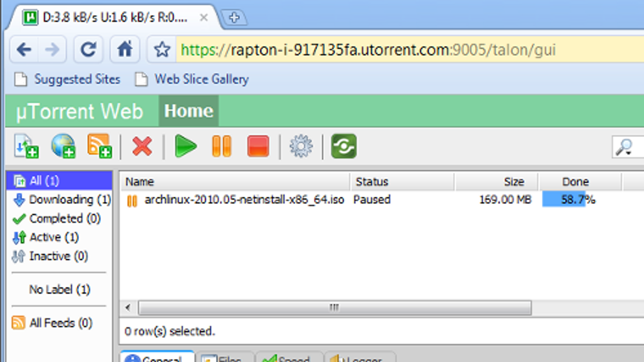Image resolution: width=644 pixels, height=362 pixels.
Task: Pause the torrent with the orange pause icon
Action: (x=221, y=146)
